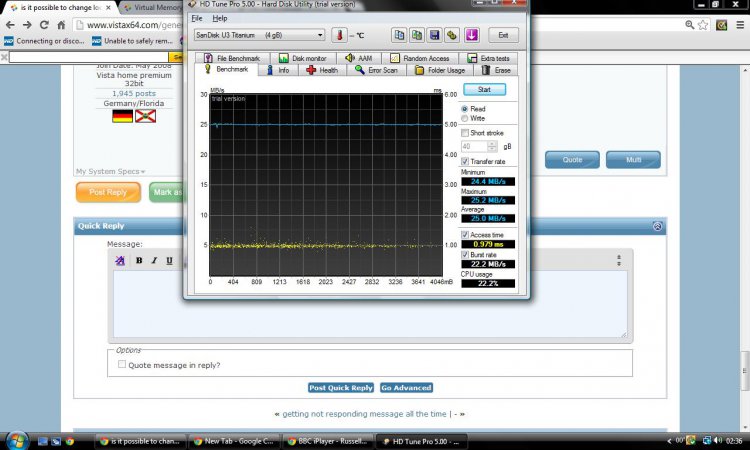
Task: Open the Chrome three-line menu icon
Action: point(740,25)
